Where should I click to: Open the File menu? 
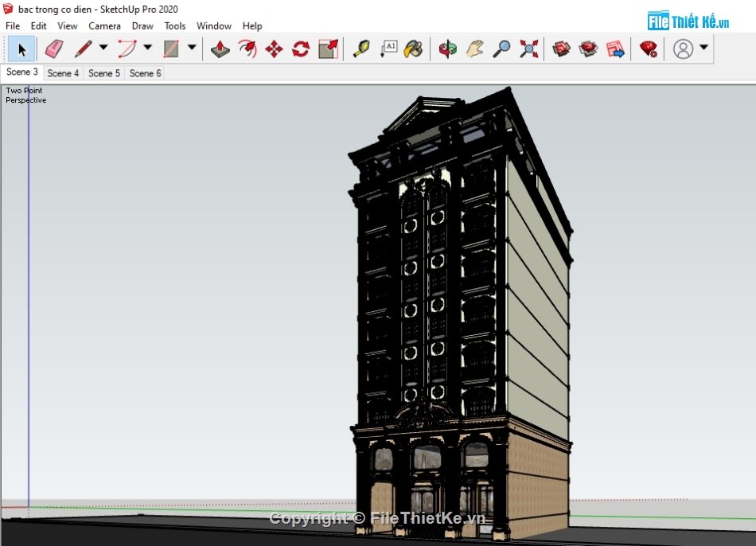pyautogui.click(x=13, y=26)
